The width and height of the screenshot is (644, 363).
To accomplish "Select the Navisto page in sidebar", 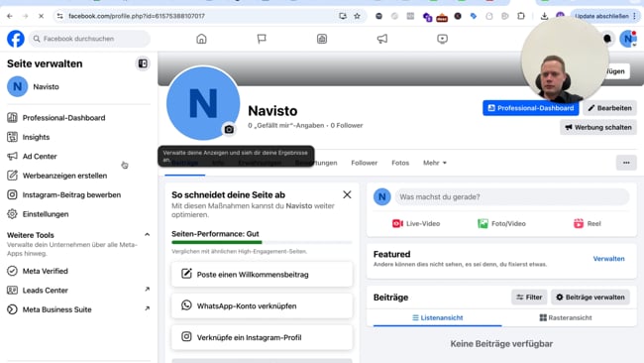I will [78, 86].
